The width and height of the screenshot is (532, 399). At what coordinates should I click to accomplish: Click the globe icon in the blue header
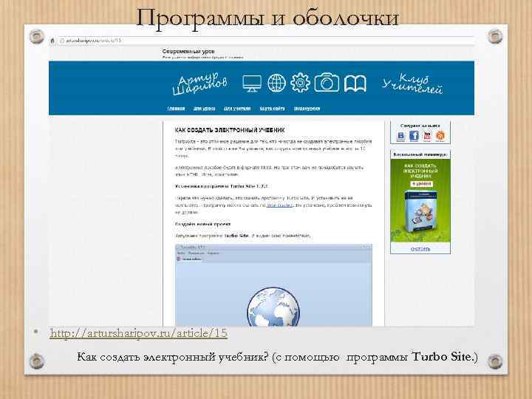point(276,83)
